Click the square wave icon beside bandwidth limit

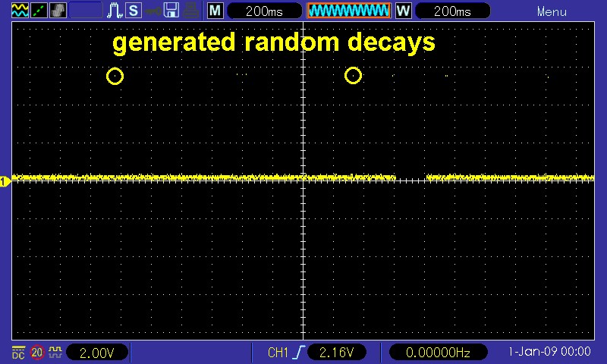(55, 352)
